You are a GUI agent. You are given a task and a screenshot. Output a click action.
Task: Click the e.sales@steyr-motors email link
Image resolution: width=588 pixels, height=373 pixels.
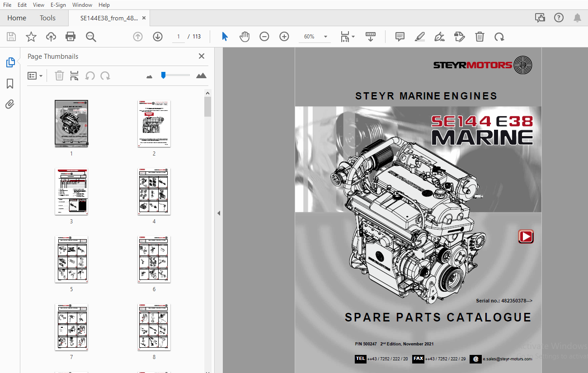pyautogui.click(x=507, y=359)
